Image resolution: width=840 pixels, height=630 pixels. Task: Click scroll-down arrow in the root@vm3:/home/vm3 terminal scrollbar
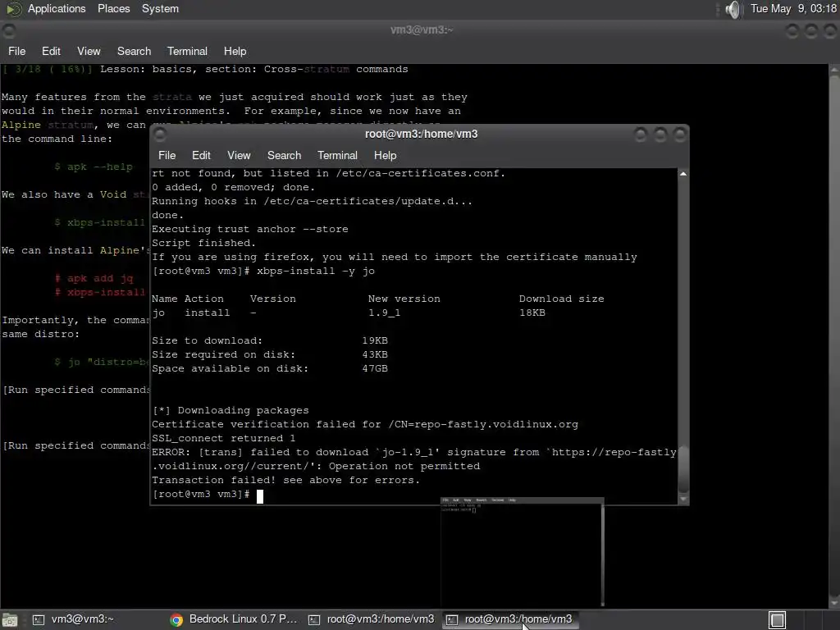coord(683,500)
